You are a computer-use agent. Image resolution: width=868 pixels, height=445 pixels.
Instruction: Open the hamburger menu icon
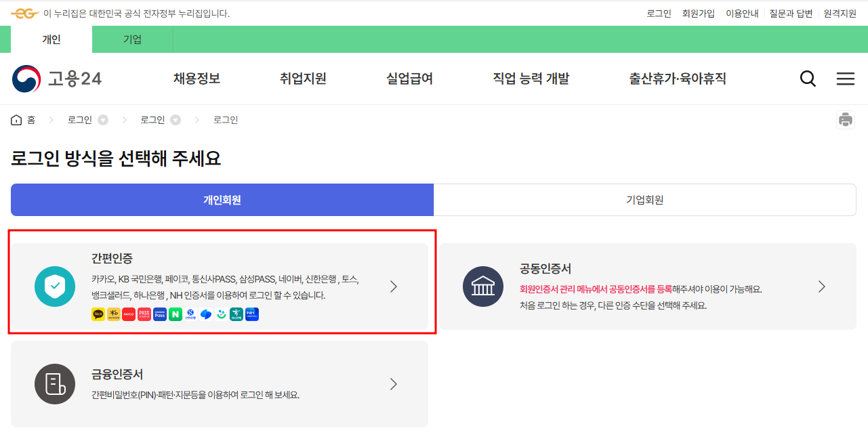tap(846, 79)
